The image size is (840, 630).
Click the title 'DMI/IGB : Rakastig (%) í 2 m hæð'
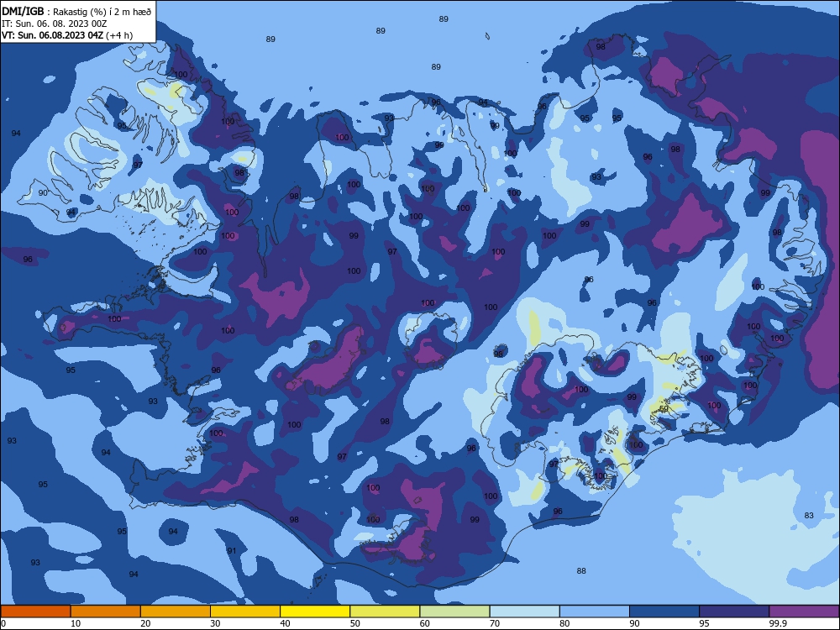(76, 12)
